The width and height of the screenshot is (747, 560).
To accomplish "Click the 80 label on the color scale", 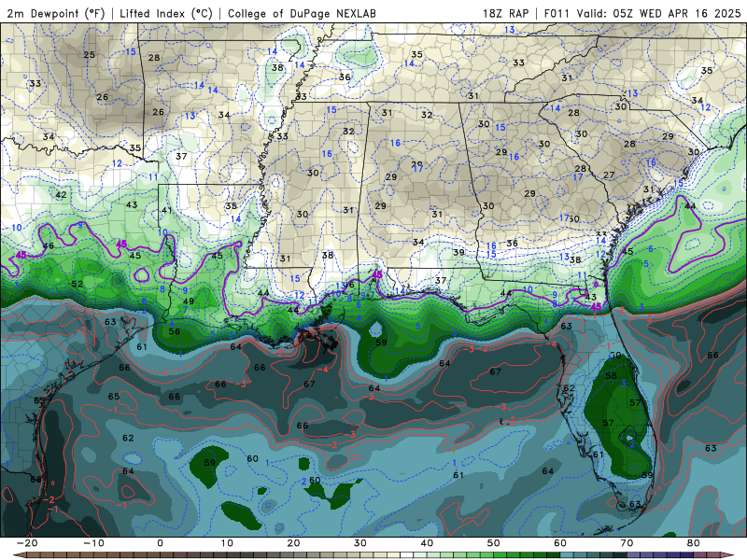I will click(694, 543).
